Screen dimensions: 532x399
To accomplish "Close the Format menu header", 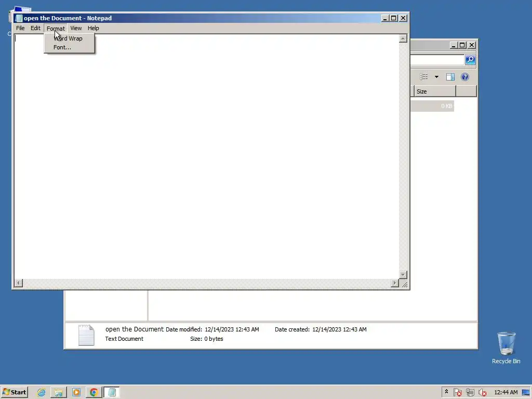I will tap(56, 28).
